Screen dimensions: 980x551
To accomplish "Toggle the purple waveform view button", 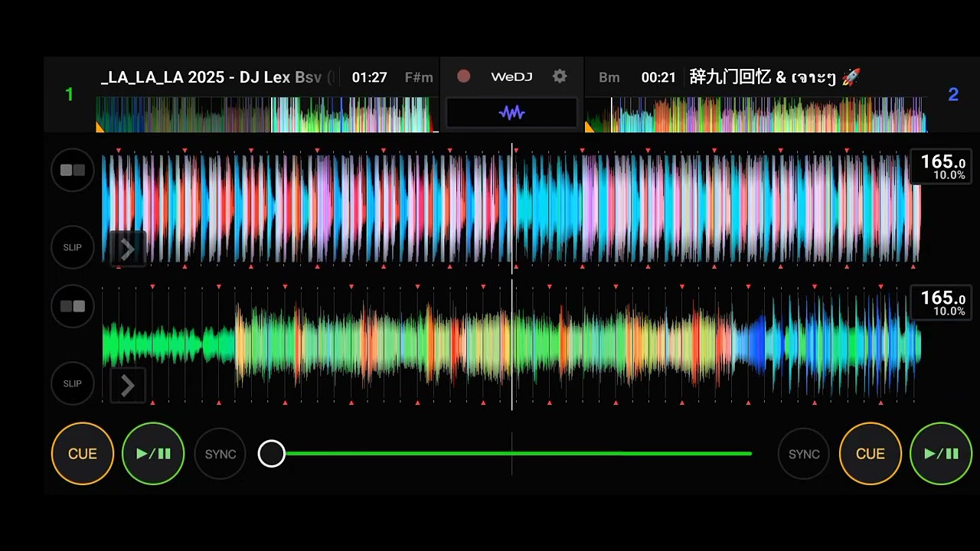I will (x=511, y=112).
